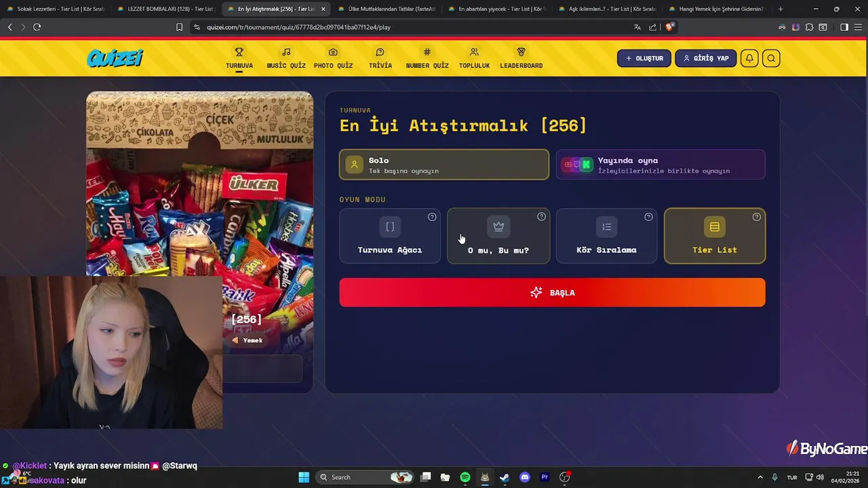The width and height of the screenshot is (868, 488).
Task: Choose O mu, Bu mu game mode
Action: pos(498,236)
